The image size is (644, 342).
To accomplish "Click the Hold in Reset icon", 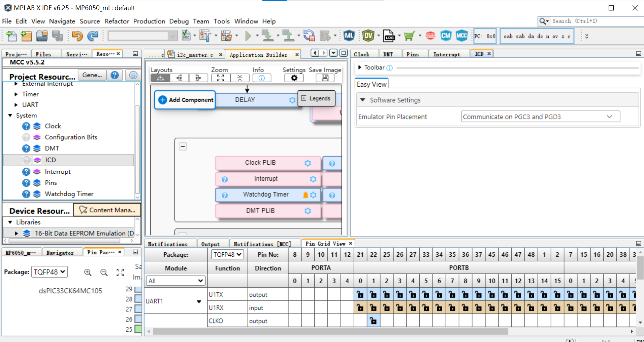I will click(x=309, y=35).
